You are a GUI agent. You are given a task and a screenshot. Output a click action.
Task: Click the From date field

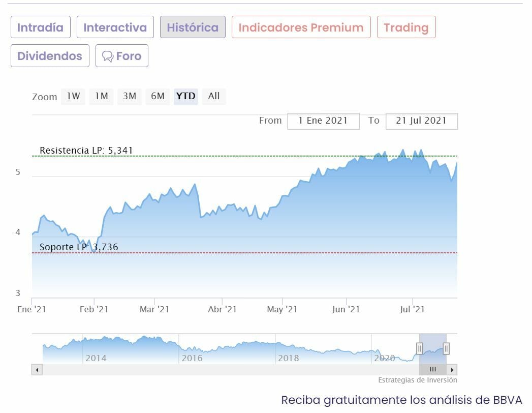pos(323,121)
